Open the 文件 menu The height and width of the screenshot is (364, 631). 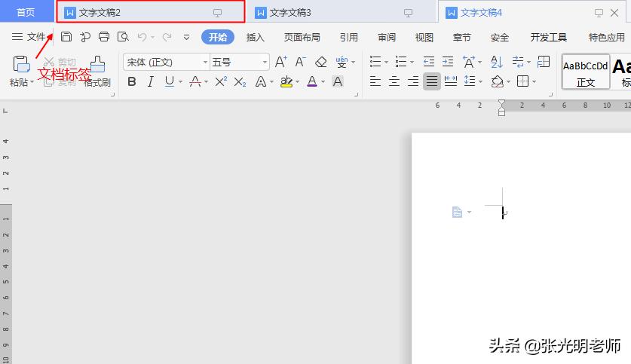(x=29, y=37)
